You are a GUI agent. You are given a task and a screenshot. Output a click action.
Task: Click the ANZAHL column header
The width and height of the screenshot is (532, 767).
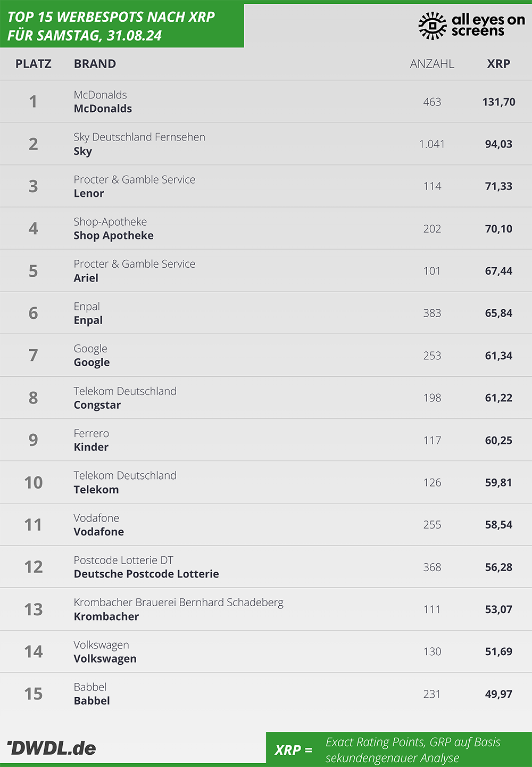432,64
